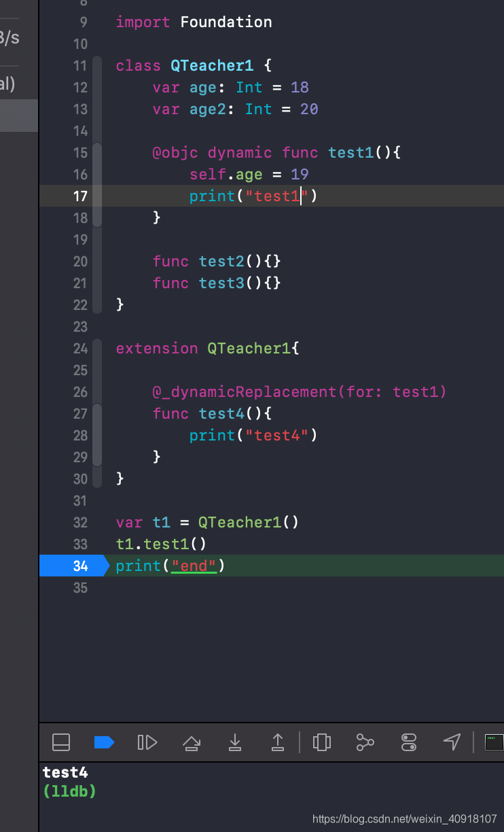Screen dimensions: 504x832
Task: Click the 't1.test1()' call
Action: [x=161, y=544]
